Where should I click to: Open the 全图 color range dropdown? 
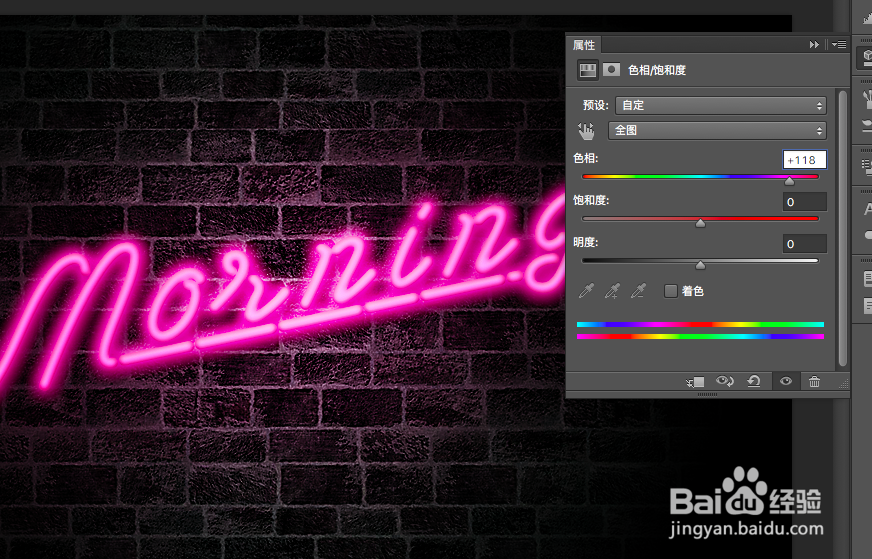(717, 130)
